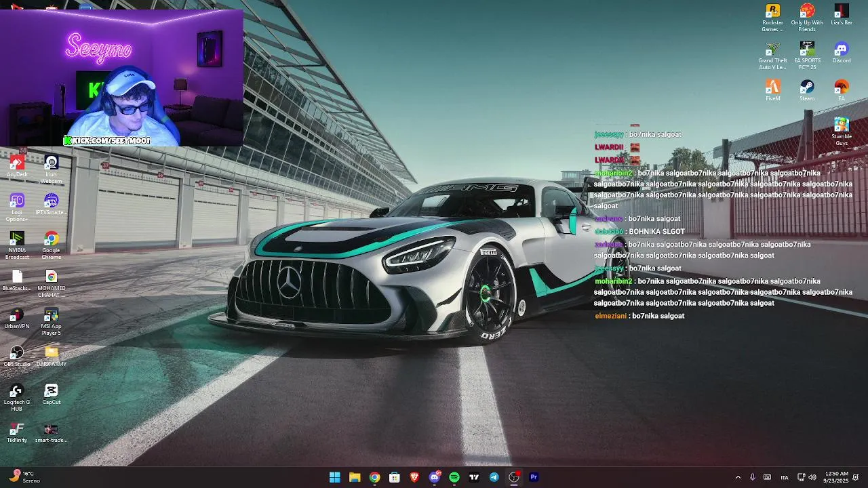The image size is (868, 488).
Task: Launch Iriun Webcam from the desktop
Action: [x=52, y=169]
